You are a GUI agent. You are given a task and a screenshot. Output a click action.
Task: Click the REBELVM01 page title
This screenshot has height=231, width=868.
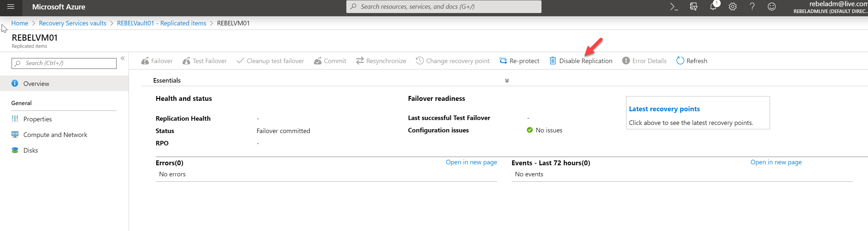pos(35,37)
